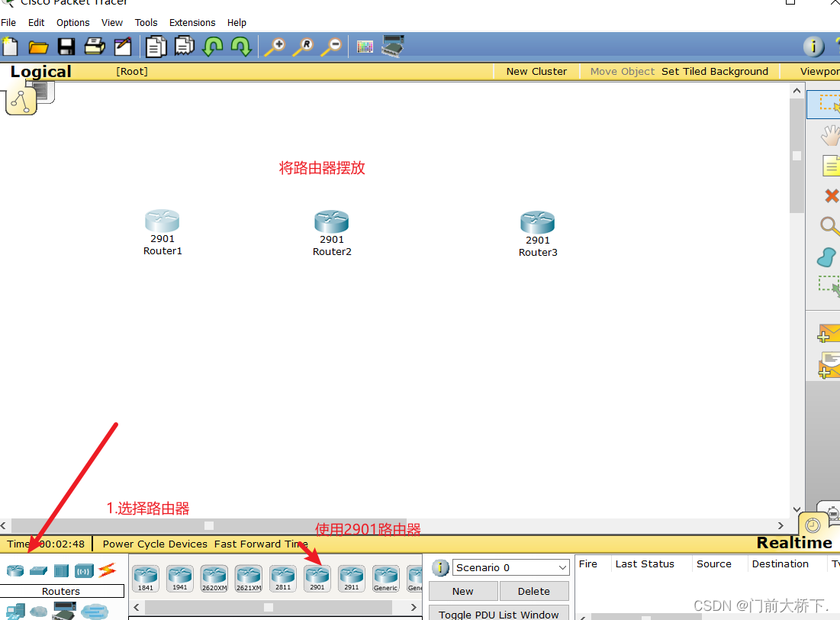This screenshot has height=620, width=840.
Task: Open the View menu
Action: click(x=112, y=23)
